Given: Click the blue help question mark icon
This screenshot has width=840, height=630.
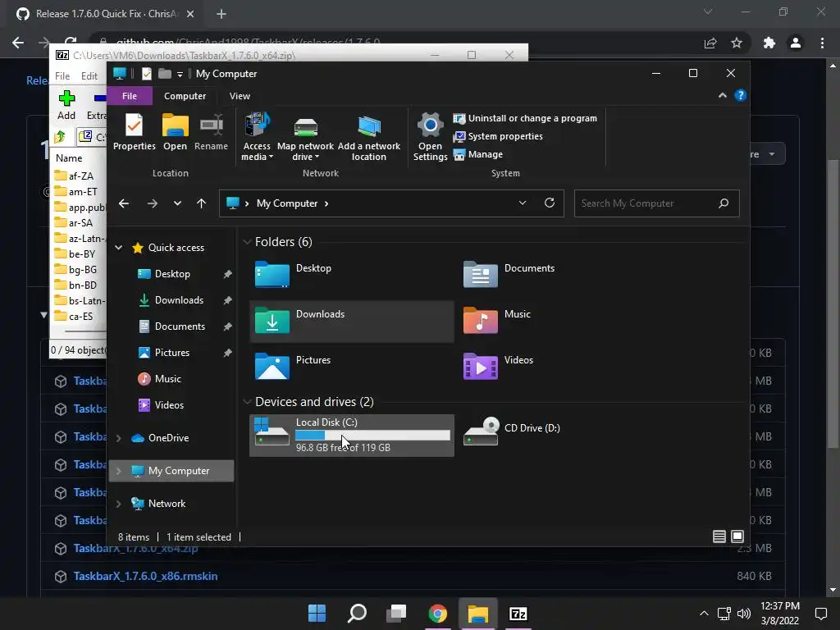Looking at the screenshot, I should [x=741, y=95].
